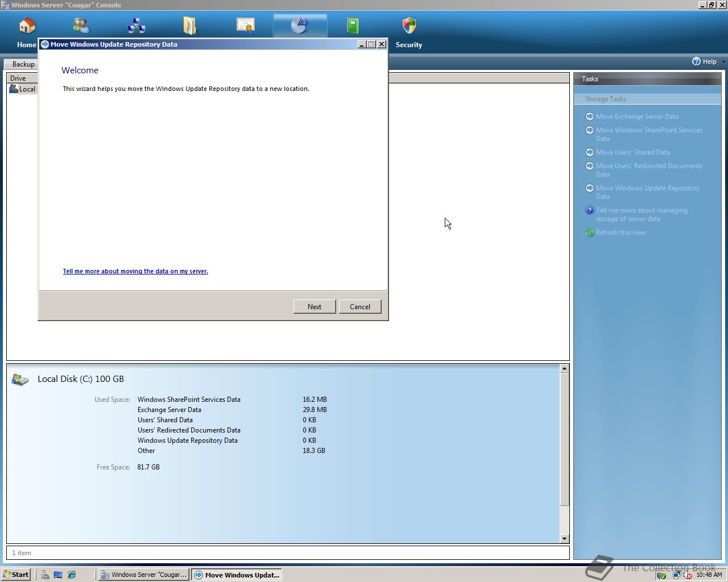Open the Home label in navigation
Image resolution: width=728 pixels, height=582 pixels.
(27, 45)
